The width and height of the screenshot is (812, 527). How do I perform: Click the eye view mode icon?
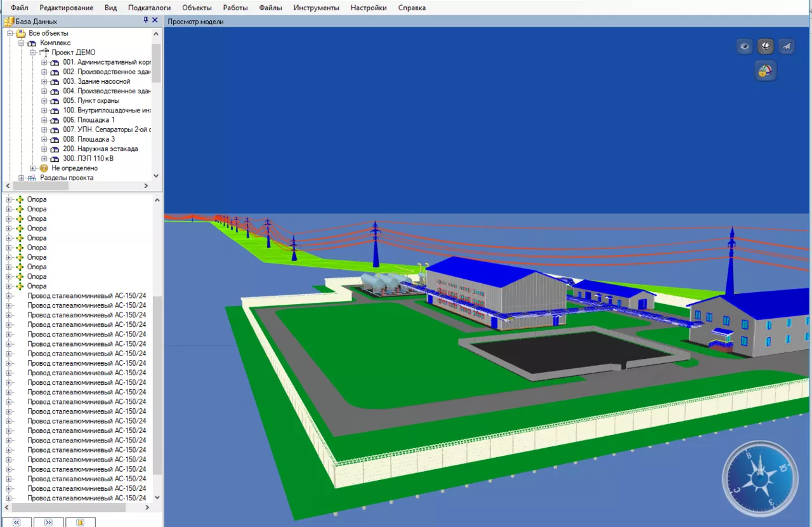coord(745,46)
